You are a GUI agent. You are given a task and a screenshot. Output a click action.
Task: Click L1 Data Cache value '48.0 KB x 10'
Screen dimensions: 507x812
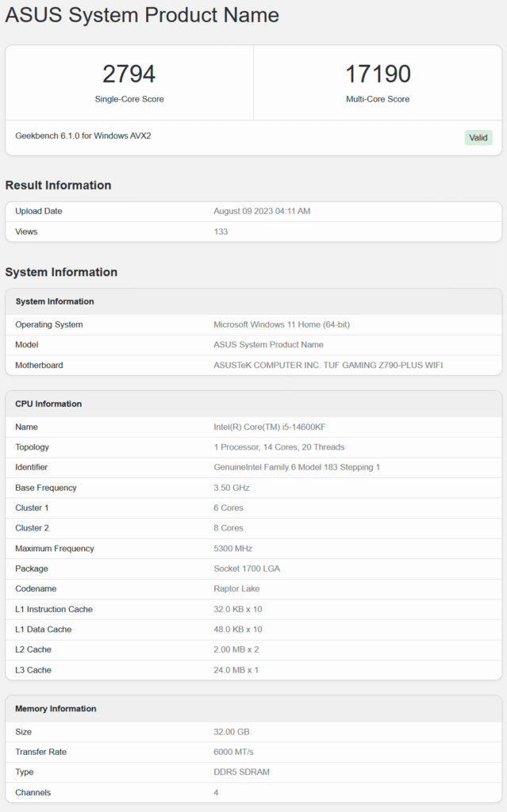pos(238,630)
